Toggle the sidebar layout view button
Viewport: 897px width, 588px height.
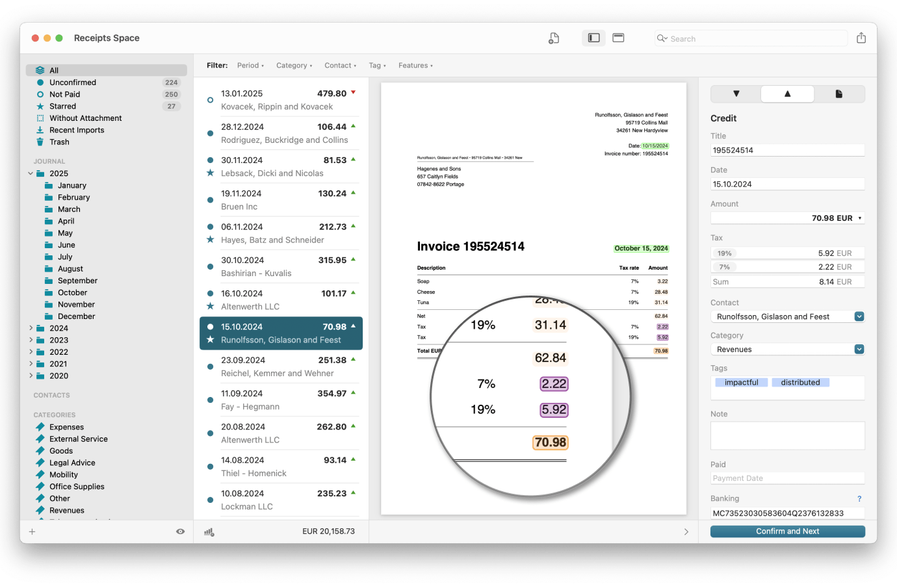coord(593,38)
